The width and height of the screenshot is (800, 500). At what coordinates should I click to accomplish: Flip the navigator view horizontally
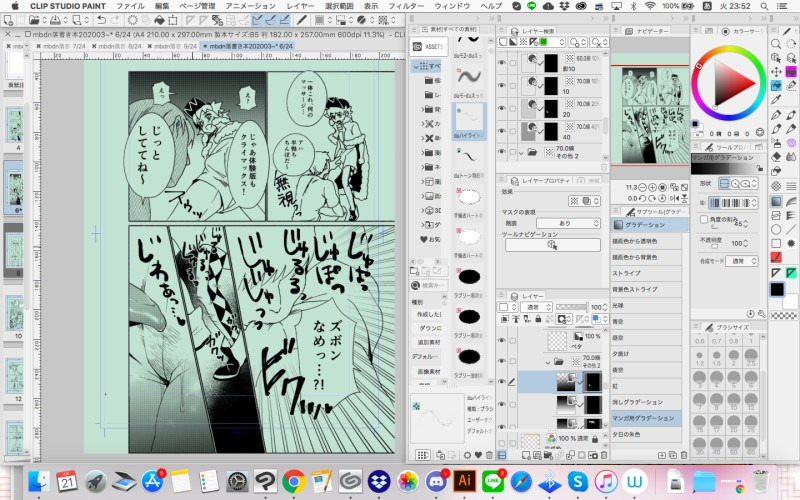pos(674,198)
